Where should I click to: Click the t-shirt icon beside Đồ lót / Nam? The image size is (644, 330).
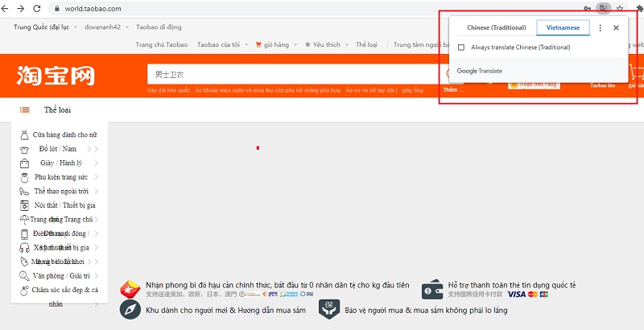tap(24, 150)
